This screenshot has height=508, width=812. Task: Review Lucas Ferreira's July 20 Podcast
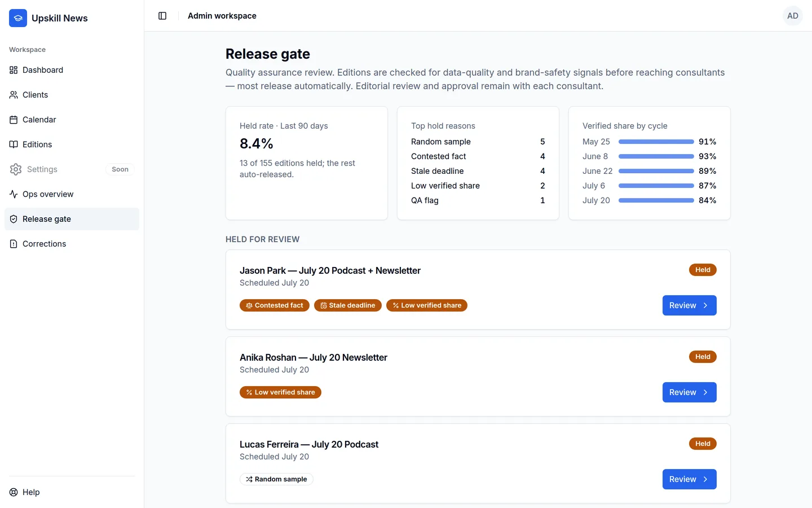(x=689, y=479)
